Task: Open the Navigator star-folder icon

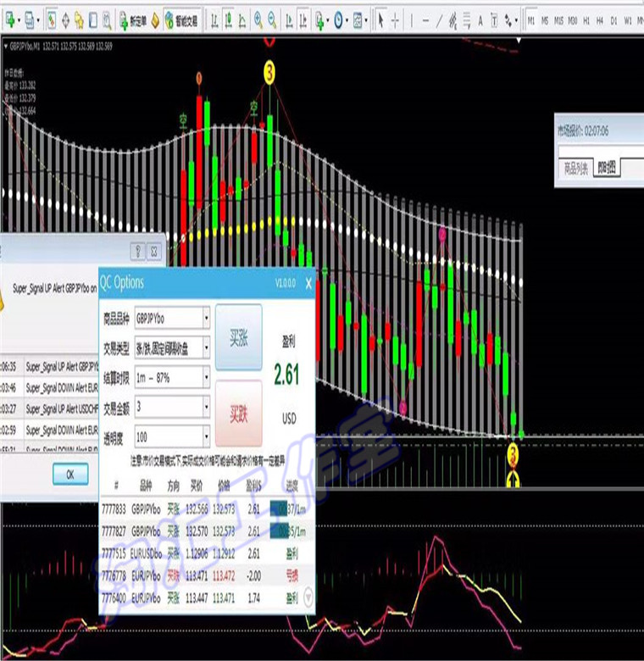Action: point(80,19)
